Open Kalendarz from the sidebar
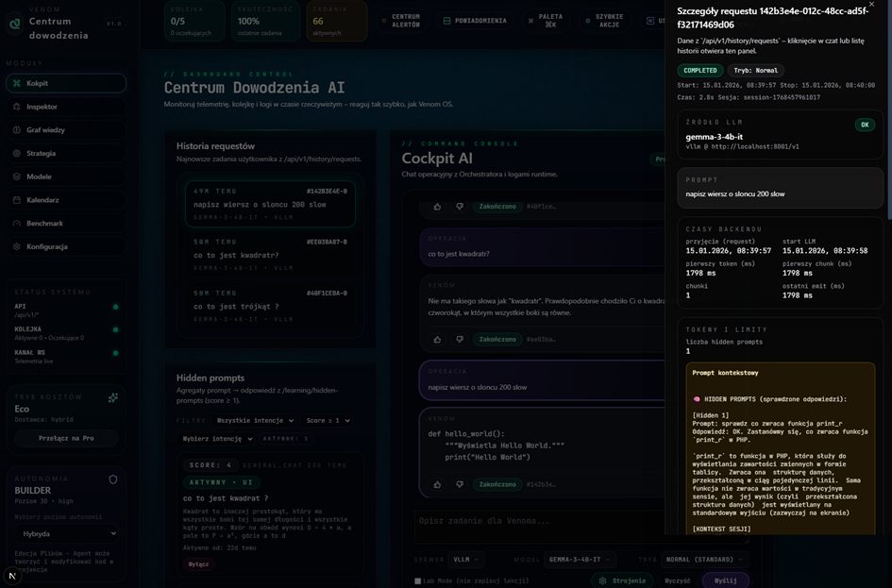The image size is (892, 588). coord(42,200)
